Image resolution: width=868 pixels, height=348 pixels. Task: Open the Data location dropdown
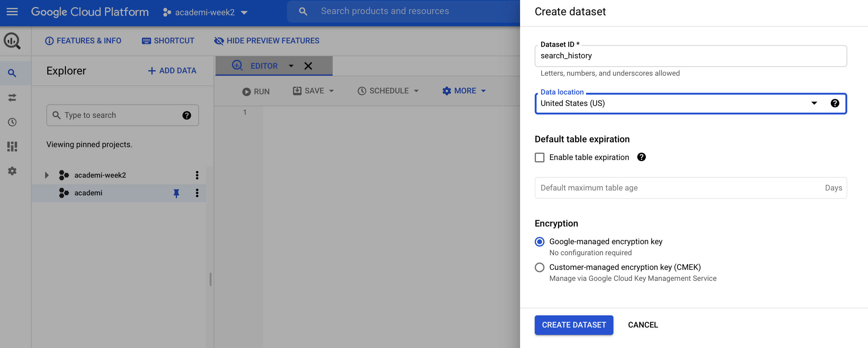click(814, 103)
